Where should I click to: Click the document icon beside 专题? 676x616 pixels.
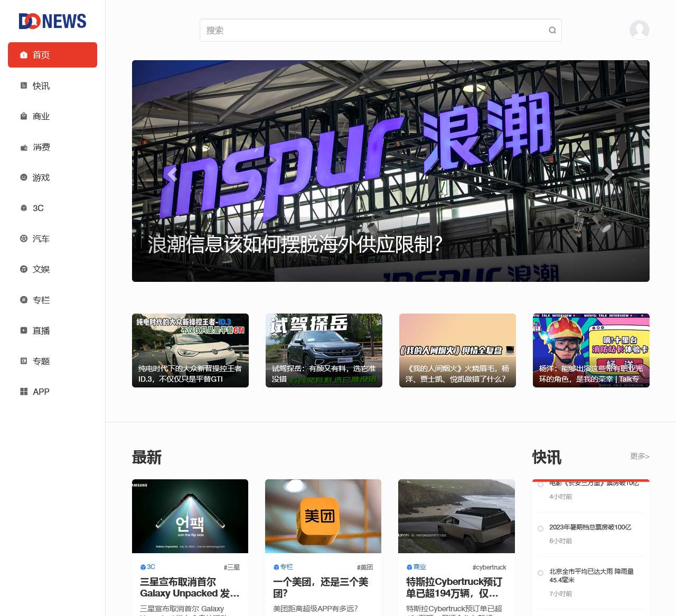click(24, 361)
